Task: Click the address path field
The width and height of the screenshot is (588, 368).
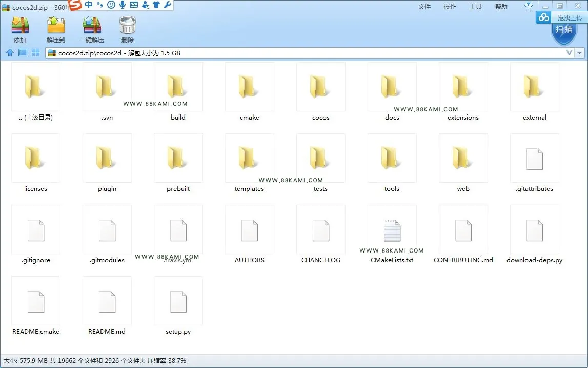Action: click(x=306, y=53)
